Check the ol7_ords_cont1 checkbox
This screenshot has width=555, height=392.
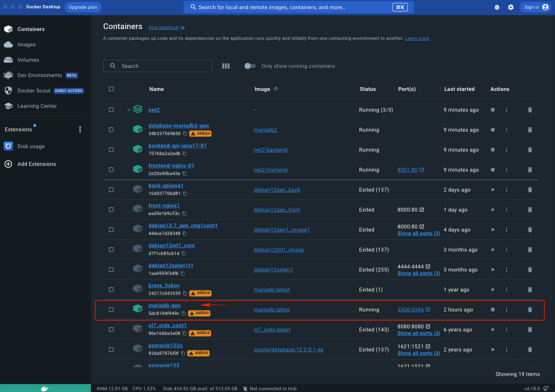coord(111,329)
